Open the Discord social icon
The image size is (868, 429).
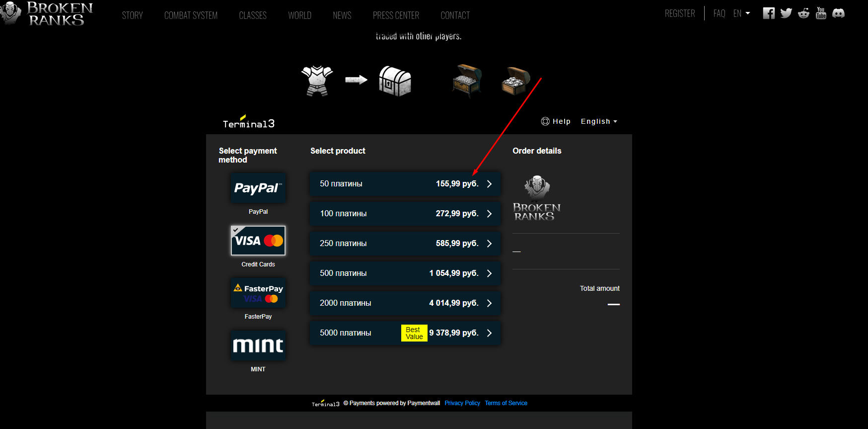click(x=838, y=13)
